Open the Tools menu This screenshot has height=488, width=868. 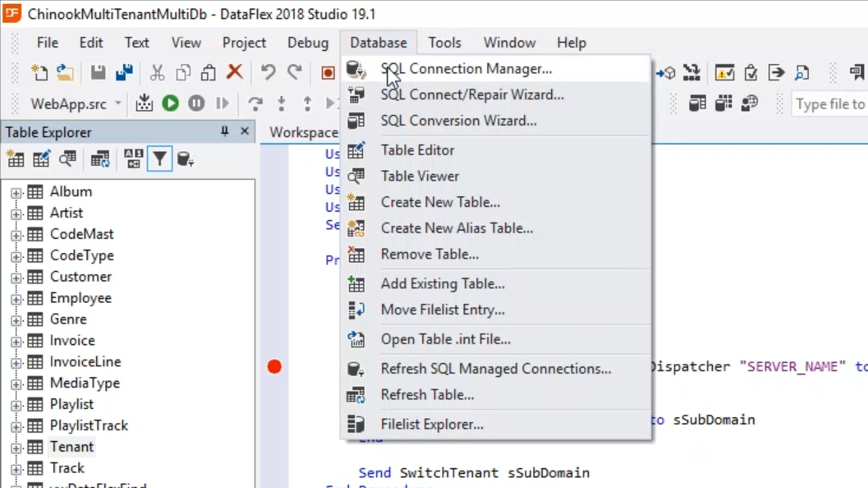click(444, 43)
